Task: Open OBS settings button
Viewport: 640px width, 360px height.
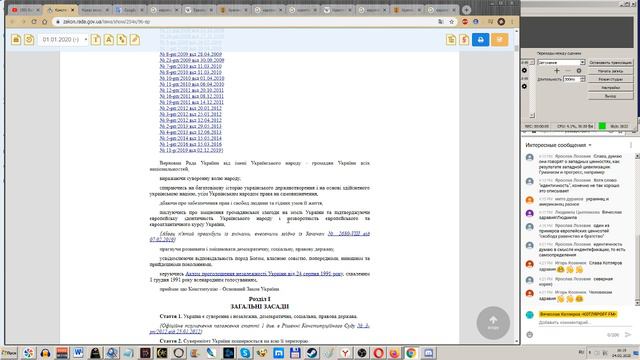Action: [x=611, y=88]
